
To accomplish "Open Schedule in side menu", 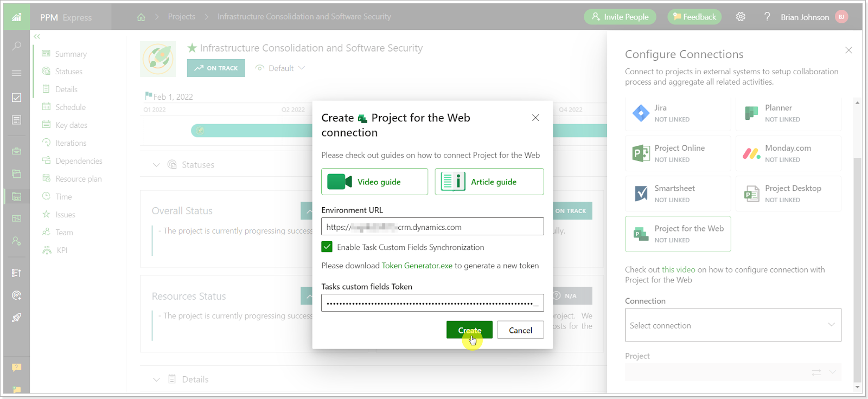I will tap(71, 107).
